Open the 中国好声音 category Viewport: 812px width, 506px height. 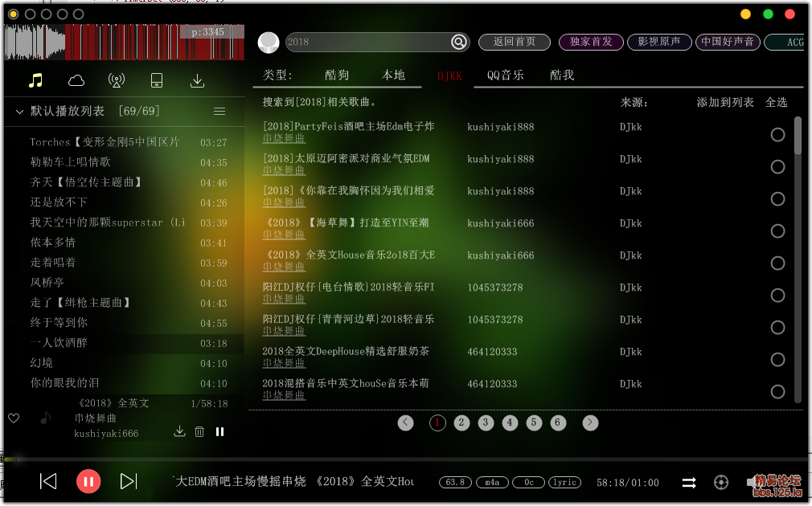pyautogui.click(x=728, y=42)
